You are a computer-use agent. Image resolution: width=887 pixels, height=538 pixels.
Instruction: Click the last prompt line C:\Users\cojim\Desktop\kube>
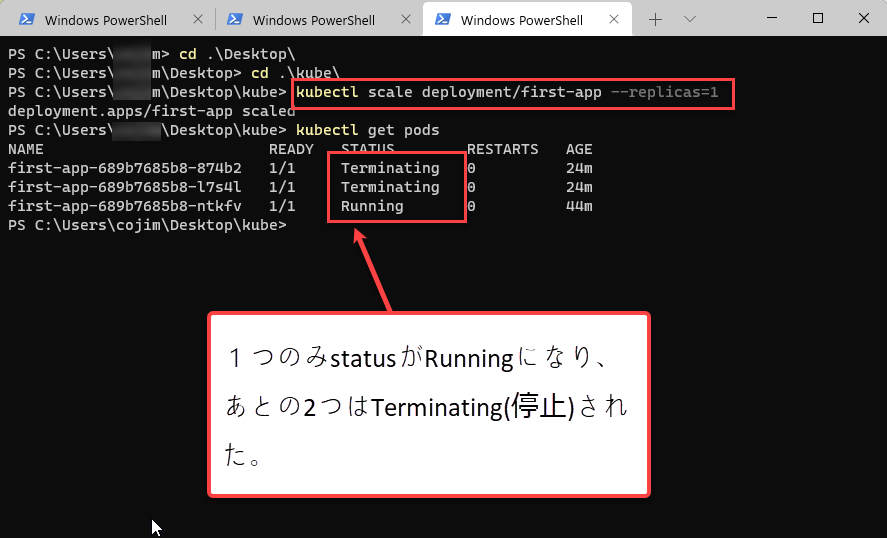click(x=147, y=225)
